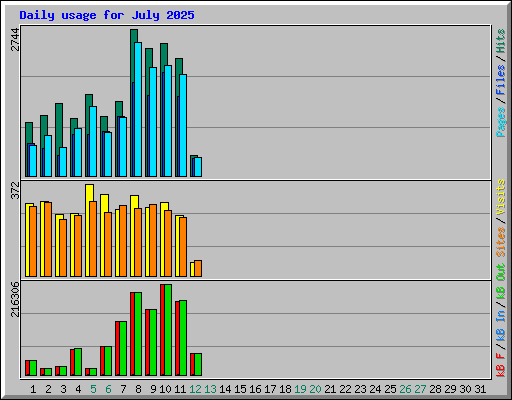Select the green kB Out bar for day 10

tap(168, 330)
